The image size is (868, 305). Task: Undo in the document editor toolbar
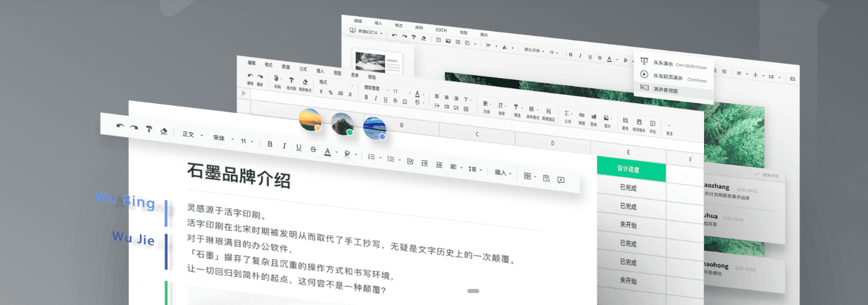coord(120,127)
